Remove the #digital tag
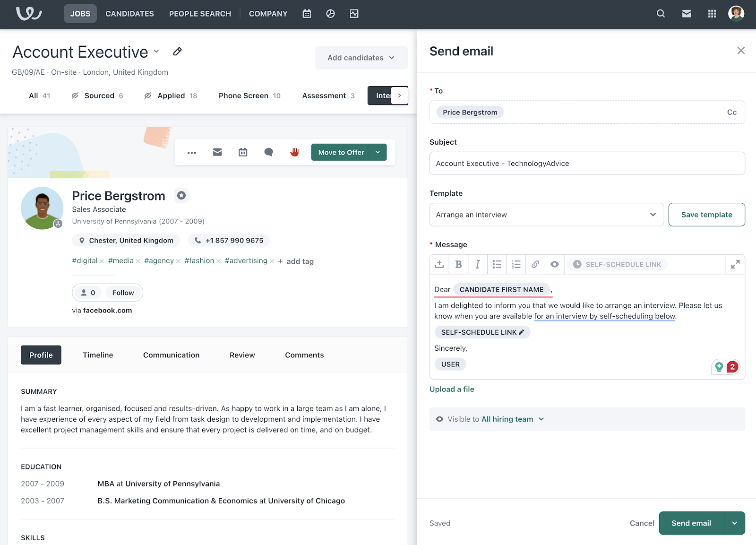756x545 pixels. [x=102, y=261]
